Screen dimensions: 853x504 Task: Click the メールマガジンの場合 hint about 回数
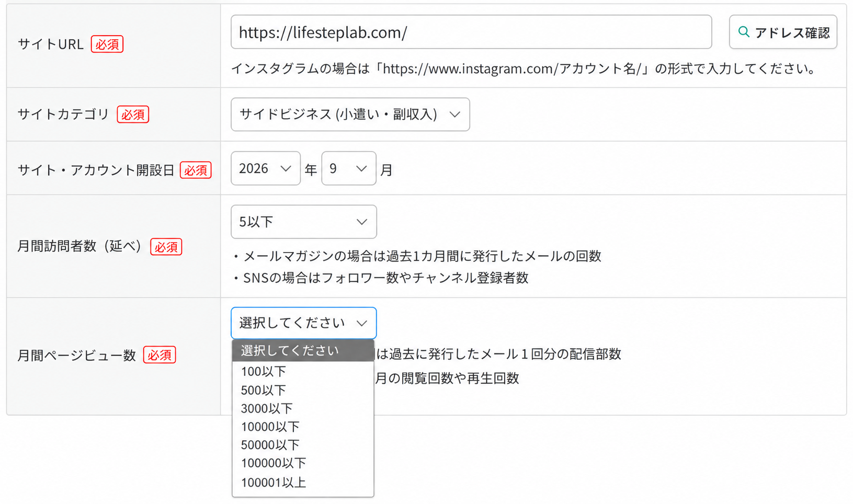click(x=417, y=256)
